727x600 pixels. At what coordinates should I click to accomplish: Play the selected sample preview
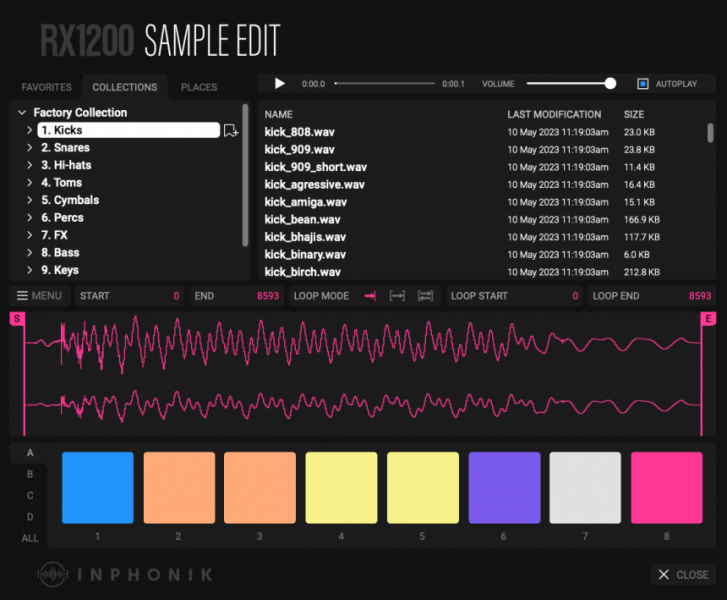pos(280,83)
